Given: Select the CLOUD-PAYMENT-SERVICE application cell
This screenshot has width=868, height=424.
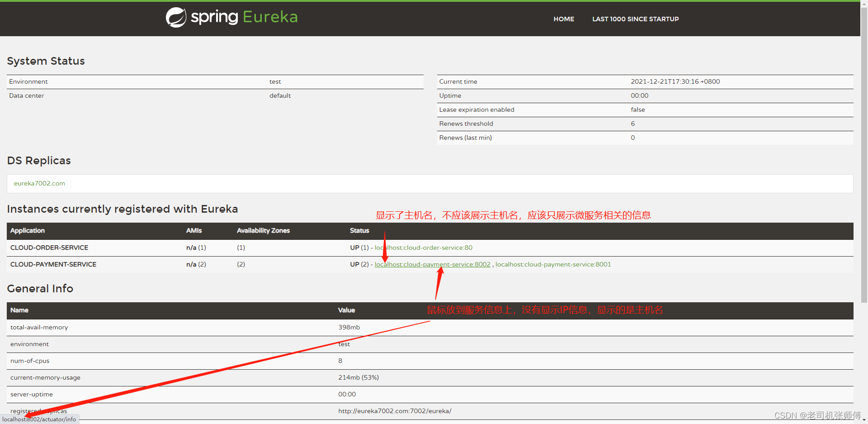Looking at the screenshot, I should click(53, 264).
